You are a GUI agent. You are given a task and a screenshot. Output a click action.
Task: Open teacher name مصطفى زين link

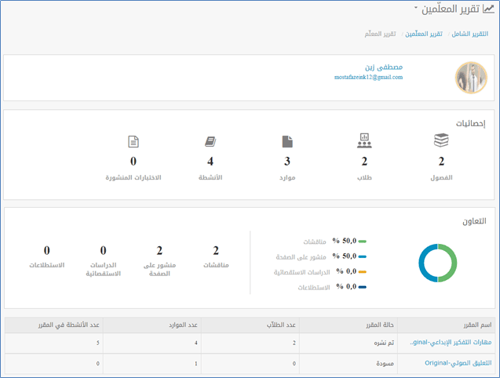point(384,67)
